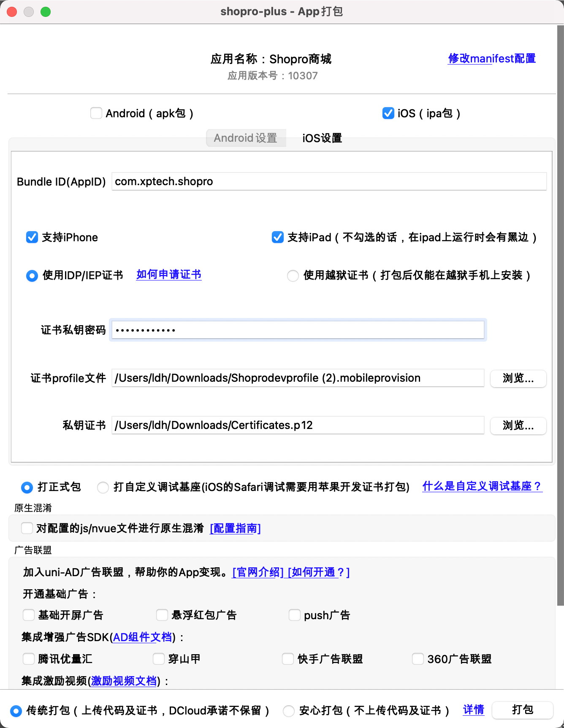Click the 应用版本号：10307 text
The height and width of the screenshot is (728, 564).
273,76
